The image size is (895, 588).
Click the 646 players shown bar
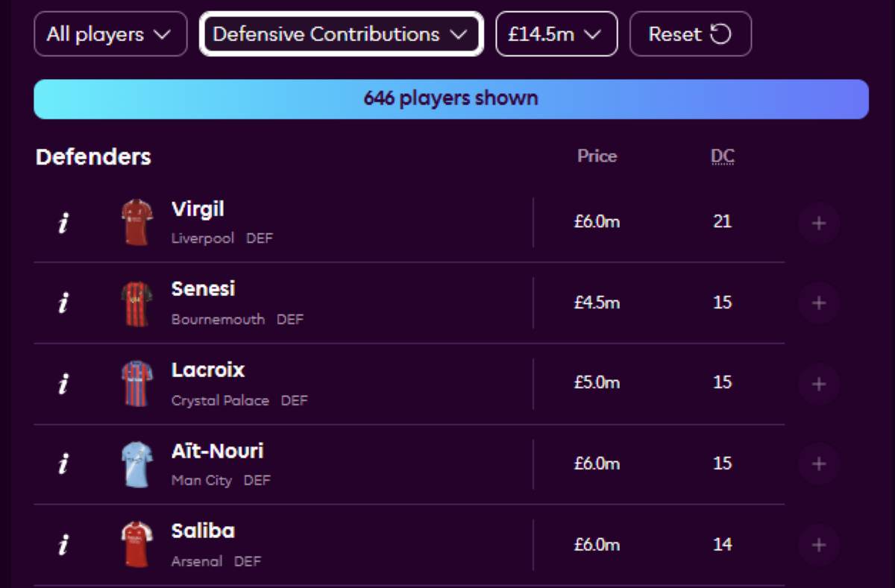click(450, 99)
